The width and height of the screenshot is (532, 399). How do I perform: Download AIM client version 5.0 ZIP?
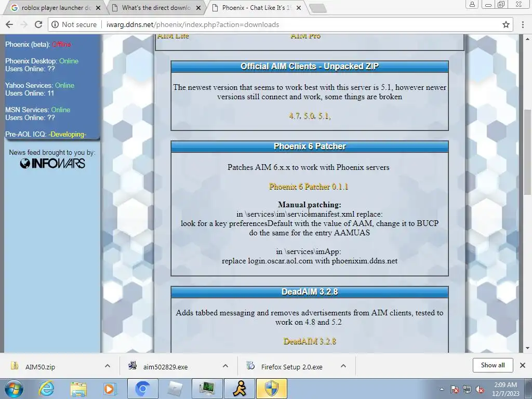click(x=309, y=116)
